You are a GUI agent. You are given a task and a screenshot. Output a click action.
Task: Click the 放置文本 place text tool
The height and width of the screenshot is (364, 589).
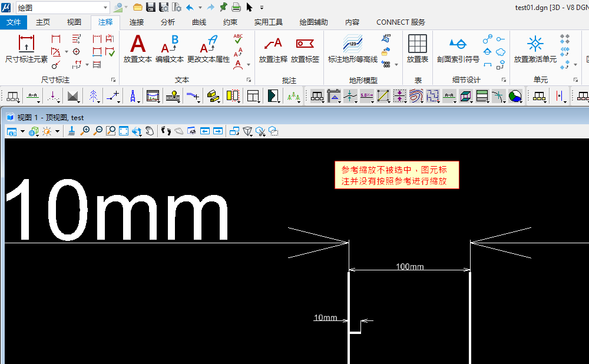(137, 49)
